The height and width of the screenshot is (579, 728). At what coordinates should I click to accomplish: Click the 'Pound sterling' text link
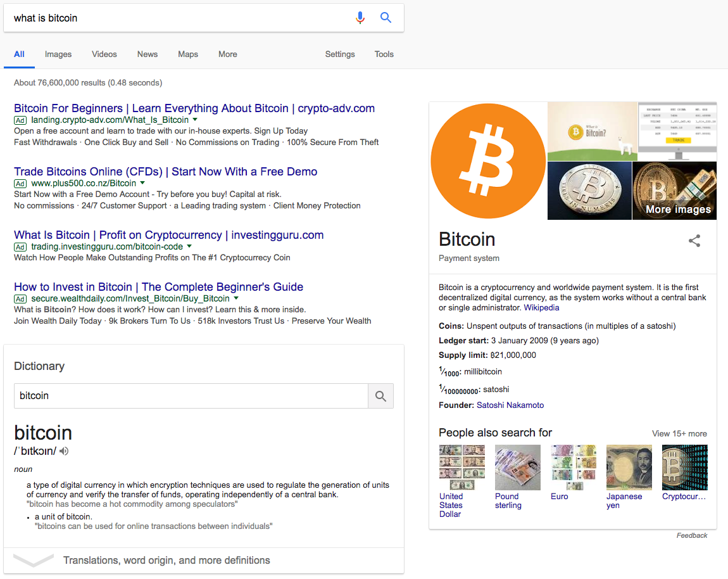[x=508, y=501]
